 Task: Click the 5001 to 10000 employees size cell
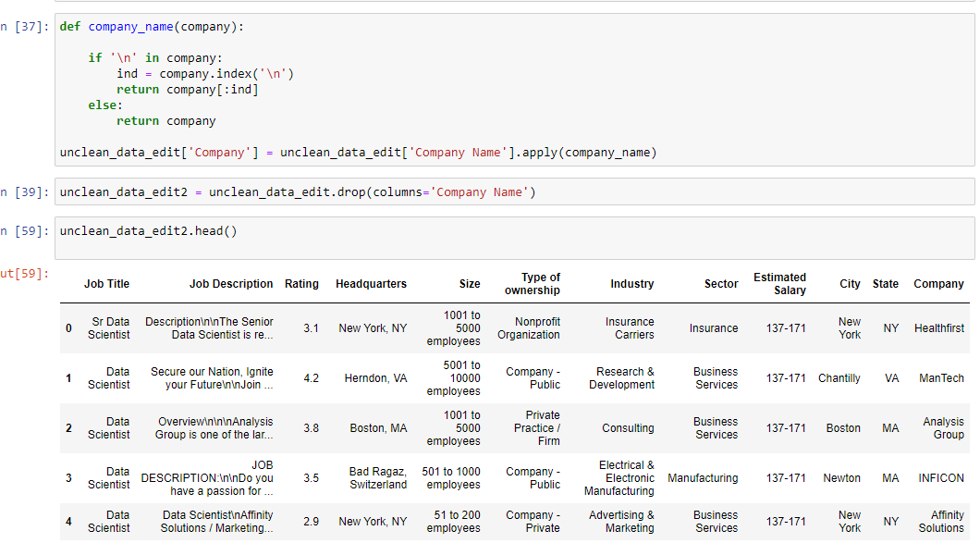pyautogui.click(x=454, y=377)
